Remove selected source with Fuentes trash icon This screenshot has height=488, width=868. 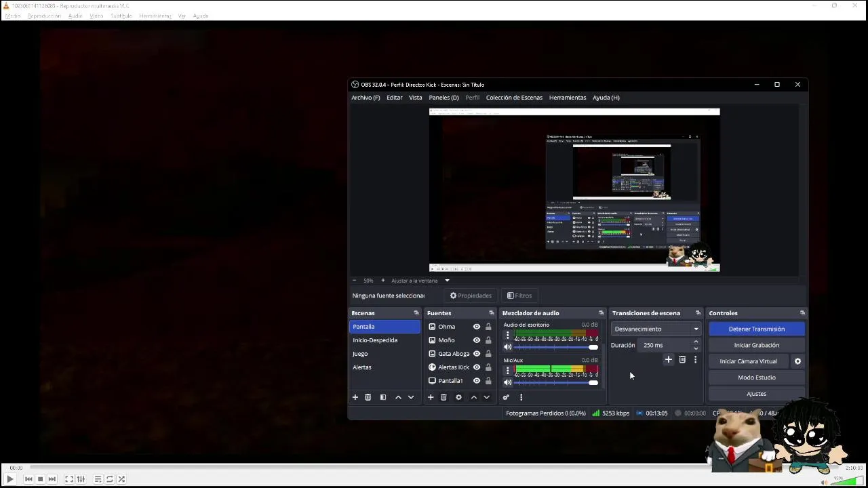point(443,397)
